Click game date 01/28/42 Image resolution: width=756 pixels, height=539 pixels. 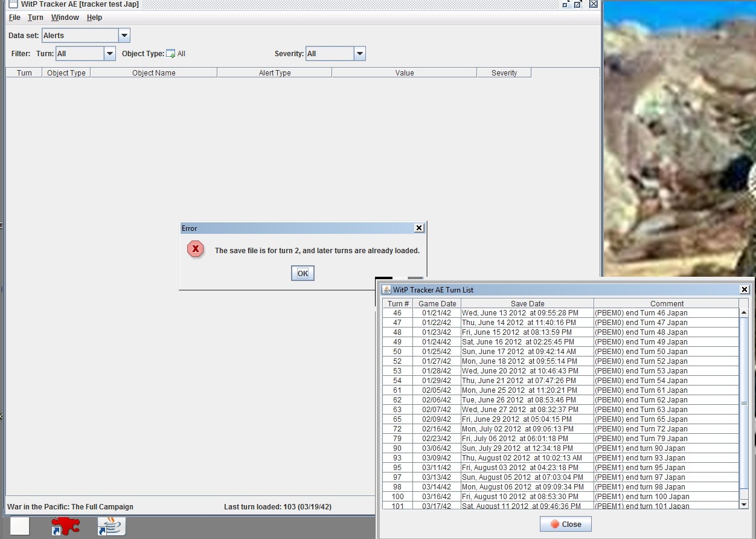(437, 371)
